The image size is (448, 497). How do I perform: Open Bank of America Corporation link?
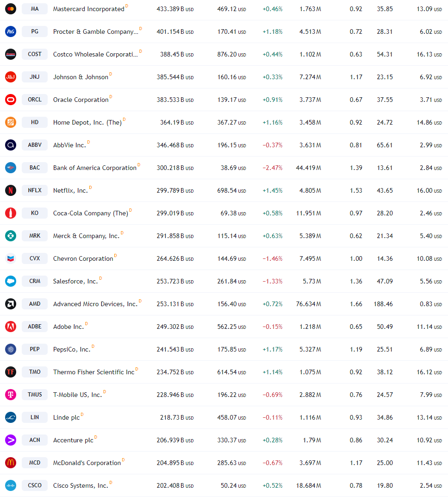click(x=95, y=168)
